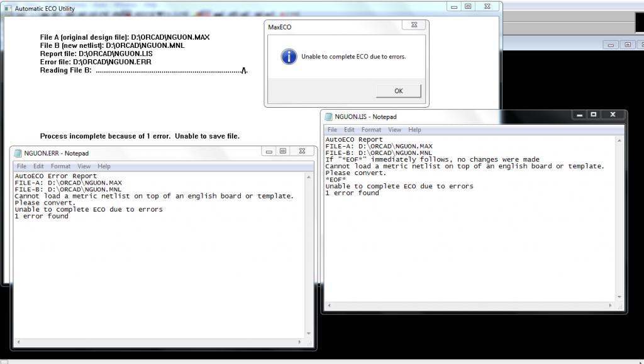644x364 pixels.
Task: Click the NGUON.ERR Notepad title icon
Action: [x=18, y=154]
